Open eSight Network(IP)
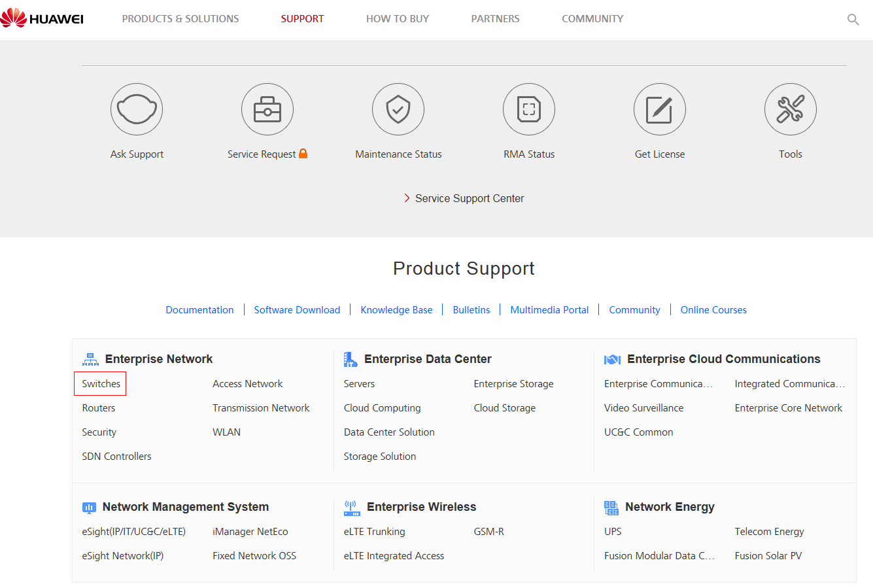Viewport: 873px width, 588px height. 123,556
